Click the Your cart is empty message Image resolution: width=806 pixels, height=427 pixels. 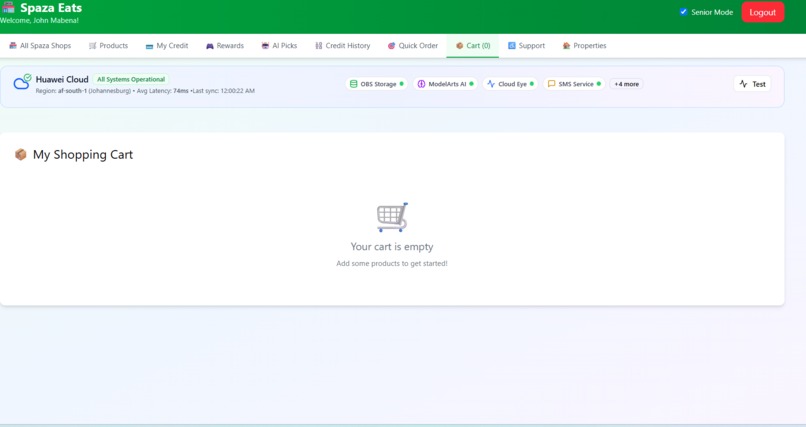(392, 247)
